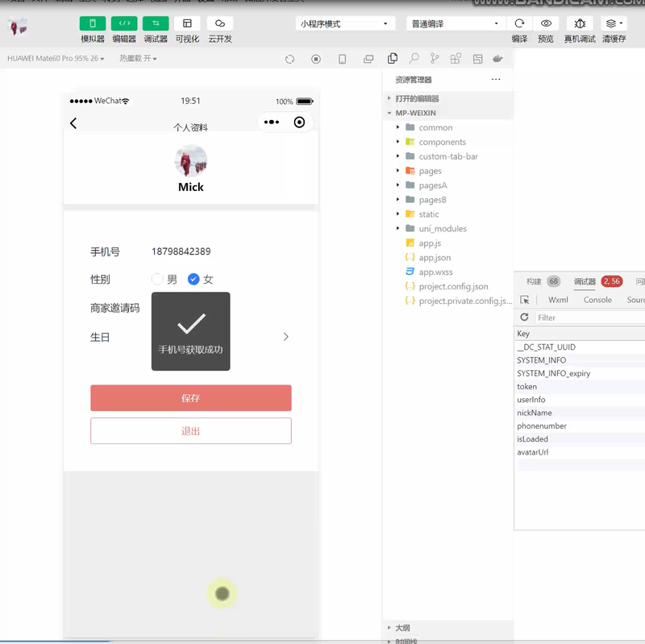This screenshot has width=645, height=644.
Task: Open the 普通编译 compile mode dropdown
Action: (x=456, y=24)
